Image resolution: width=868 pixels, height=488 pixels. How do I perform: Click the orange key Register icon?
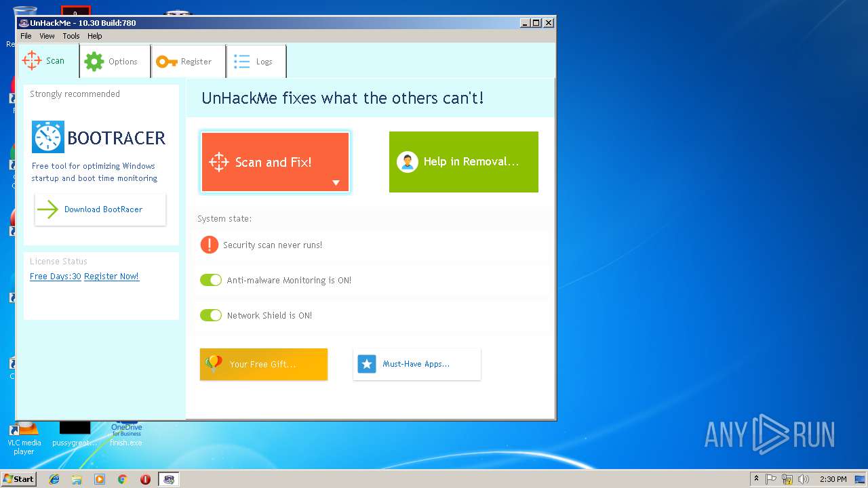click(167, 62)
